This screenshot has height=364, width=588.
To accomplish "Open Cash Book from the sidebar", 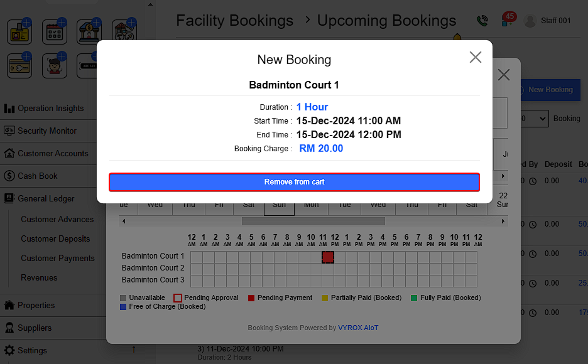I will point(38,176).
